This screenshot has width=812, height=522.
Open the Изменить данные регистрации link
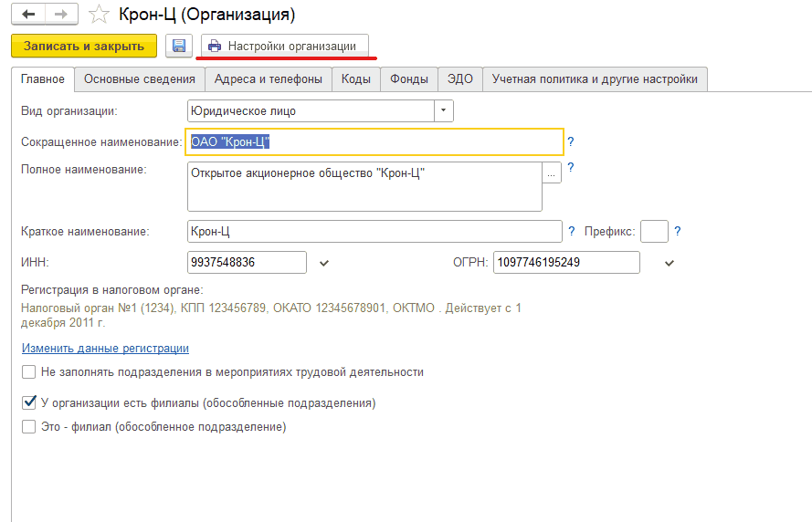pos(105,349)
